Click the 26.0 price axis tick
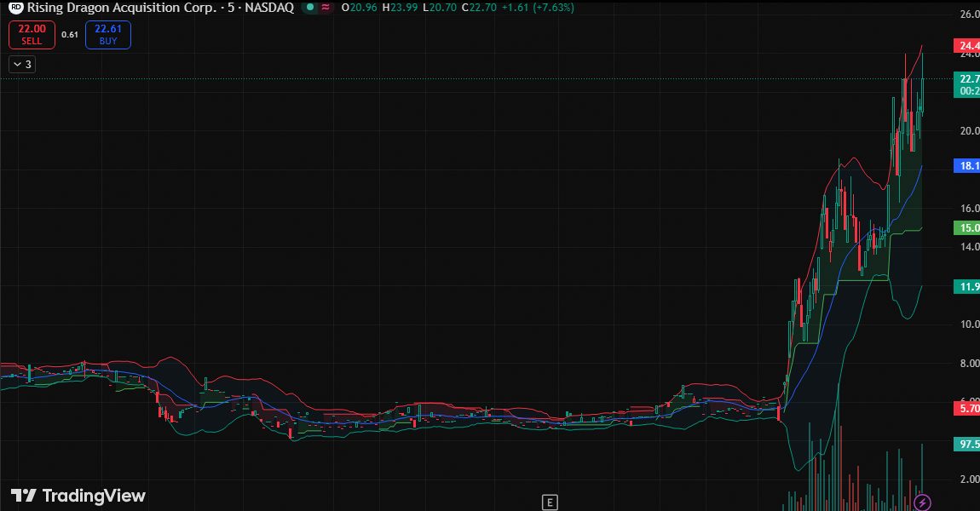This screenshot has width=980, height=511. pyautogui.click(x=970, y=14)
